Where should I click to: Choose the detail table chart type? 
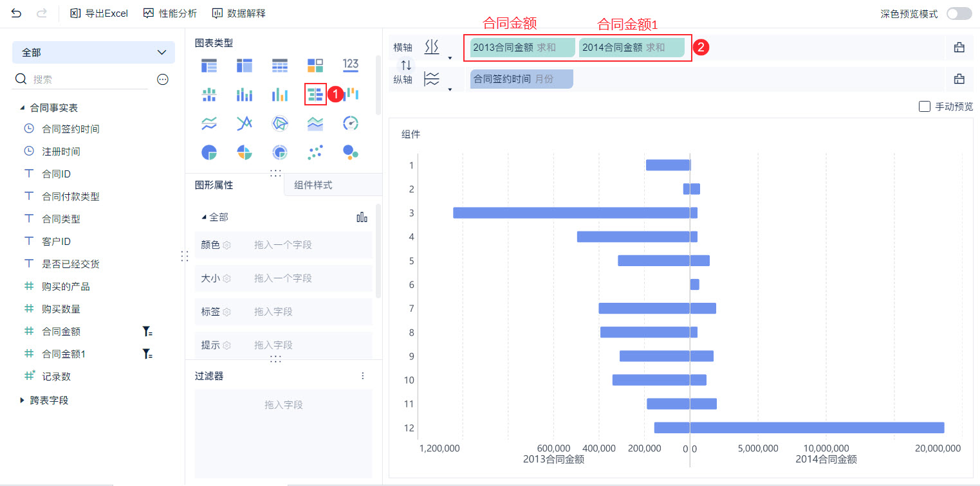point(280,65)
